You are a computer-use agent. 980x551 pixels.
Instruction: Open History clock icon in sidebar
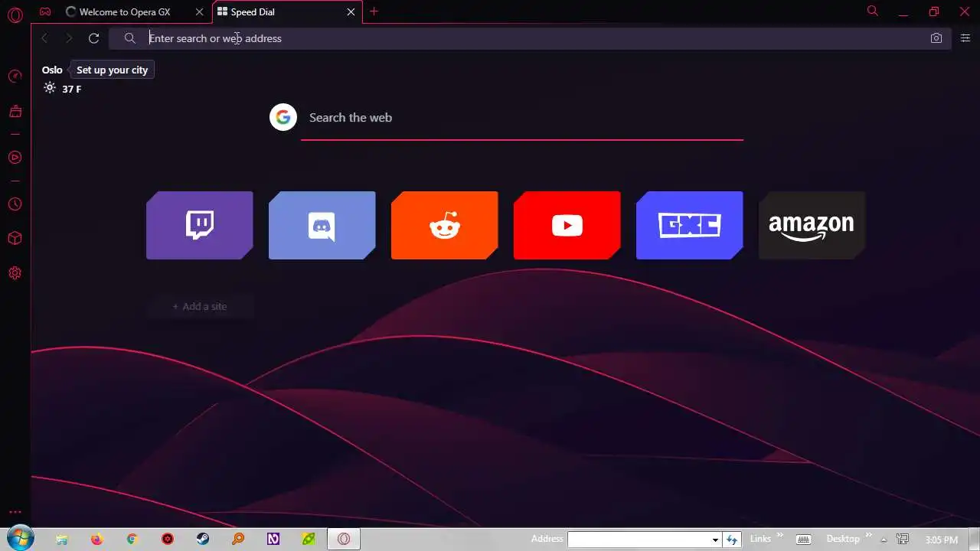15,204
